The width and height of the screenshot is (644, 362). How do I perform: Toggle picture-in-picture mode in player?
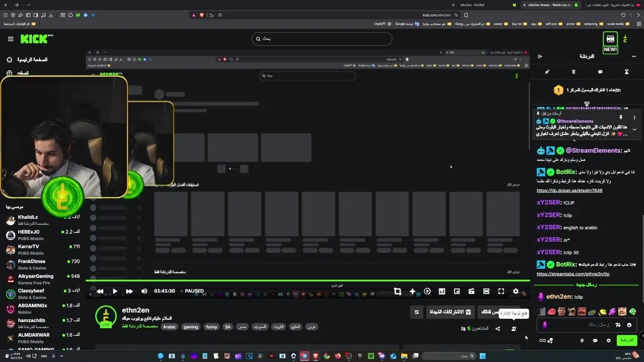pos(457,291)
